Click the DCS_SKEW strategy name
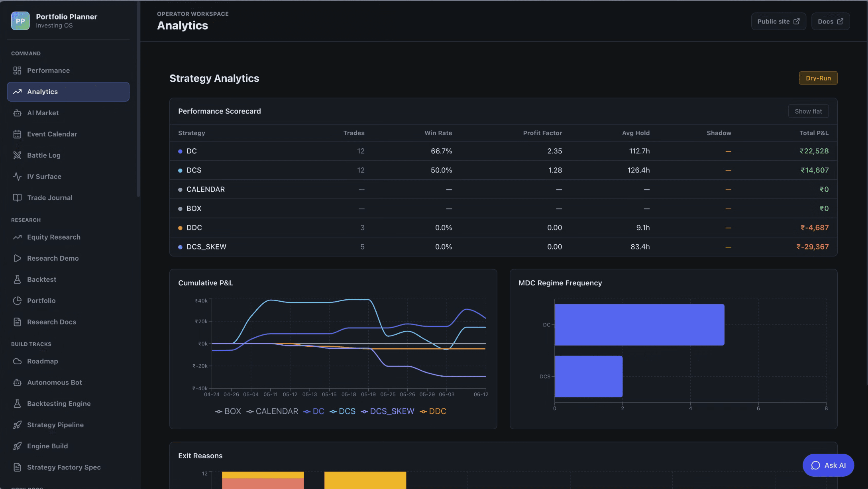Image resolution: width=868 pixels, height=489 pixels. pos(206,247)
